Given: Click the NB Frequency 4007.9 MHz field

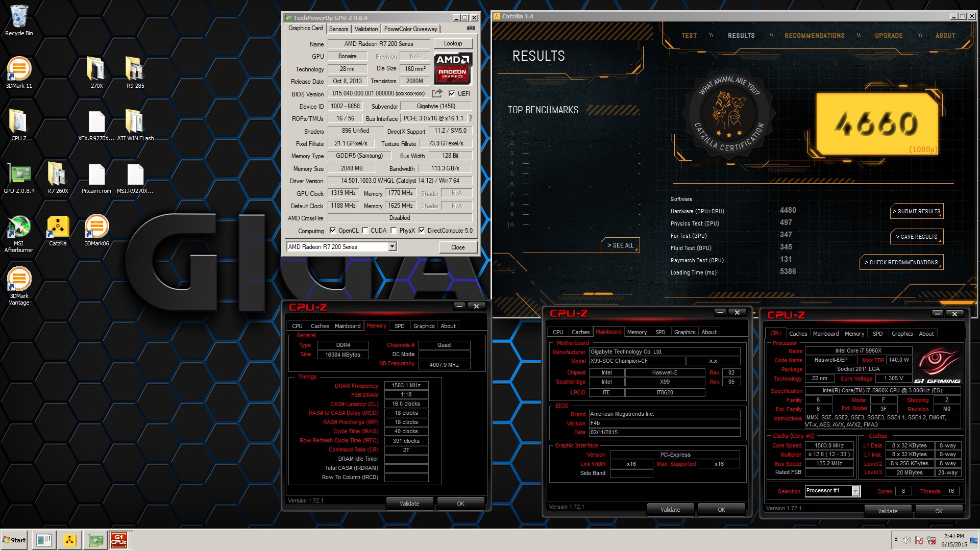Looking at the screenshot, I should (444, 365).
